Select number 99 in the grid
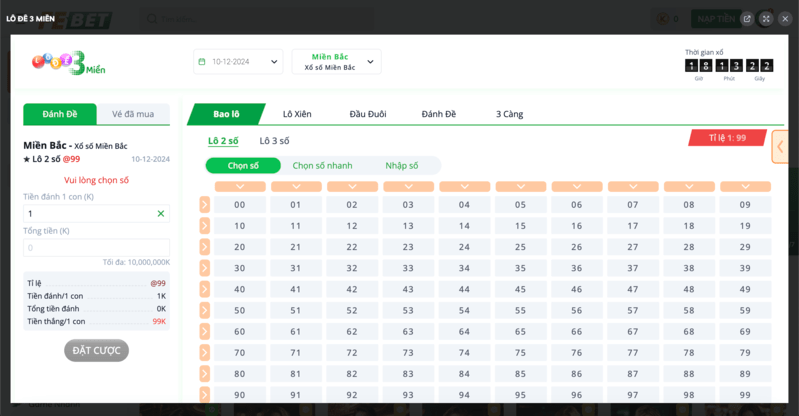 [x=744, y=394]
